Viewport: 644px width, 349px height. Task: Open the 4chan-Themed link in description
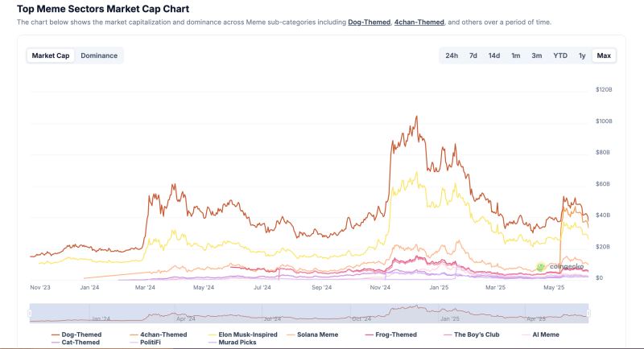point(419,22)
